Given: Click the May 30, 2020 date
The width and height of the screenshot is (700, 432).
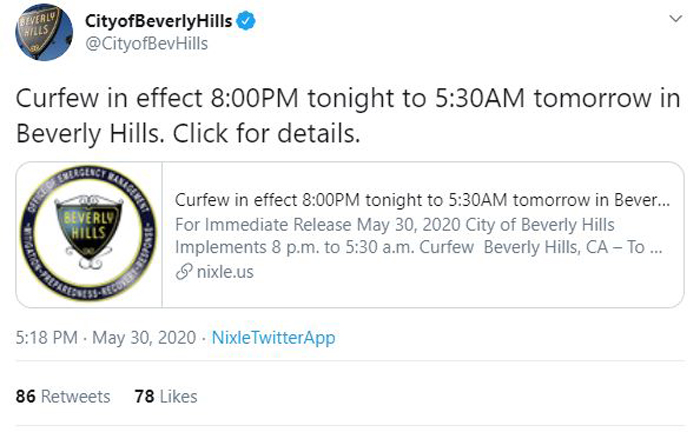Looking at the screenshot, I should [144, 338].
